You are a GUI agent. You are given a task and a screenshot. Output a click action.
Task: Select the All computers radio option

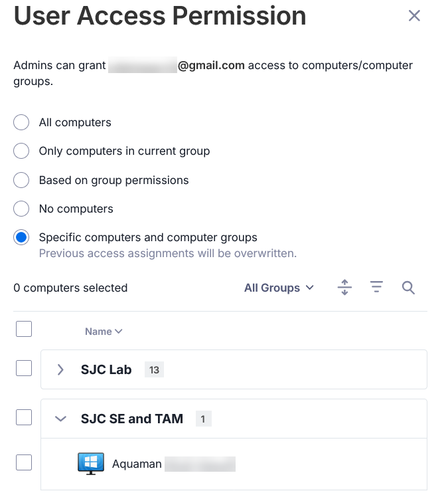[21, 122]
